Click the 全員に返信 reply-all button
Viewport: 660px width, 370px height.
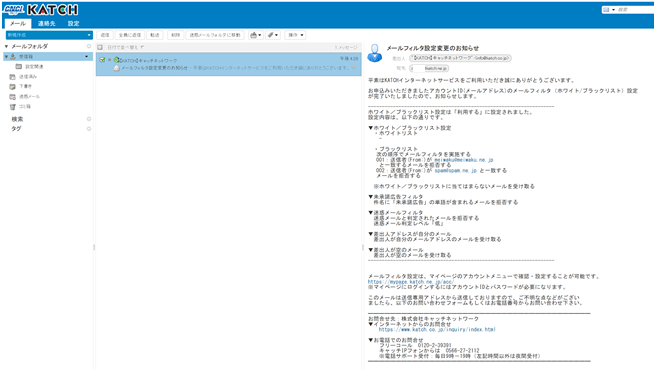tap(130, 35)
